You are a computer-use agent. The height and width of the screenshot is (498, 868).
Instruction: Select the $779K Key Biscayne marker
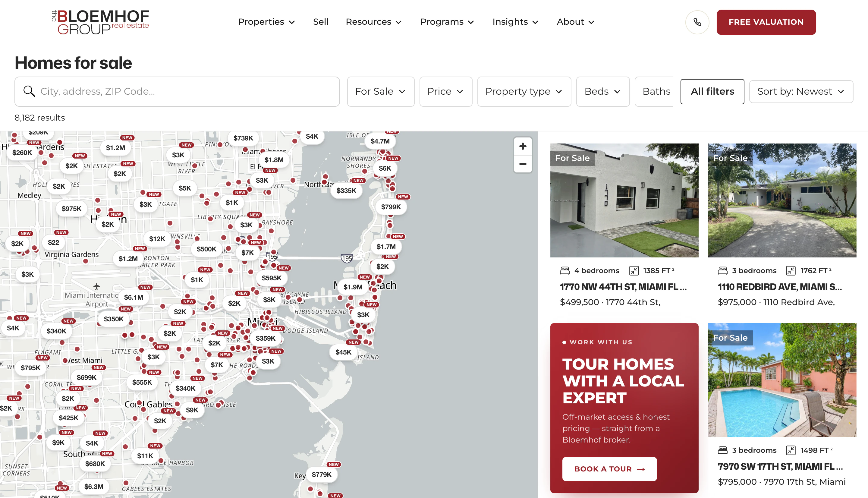321,474
